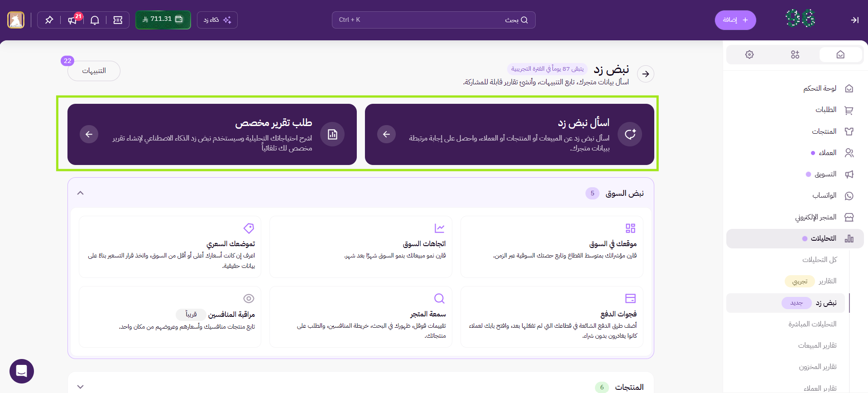Viewport: 868px width, 393px height.
Task: Open موقعك في السوق card
Action: (552, 247)
